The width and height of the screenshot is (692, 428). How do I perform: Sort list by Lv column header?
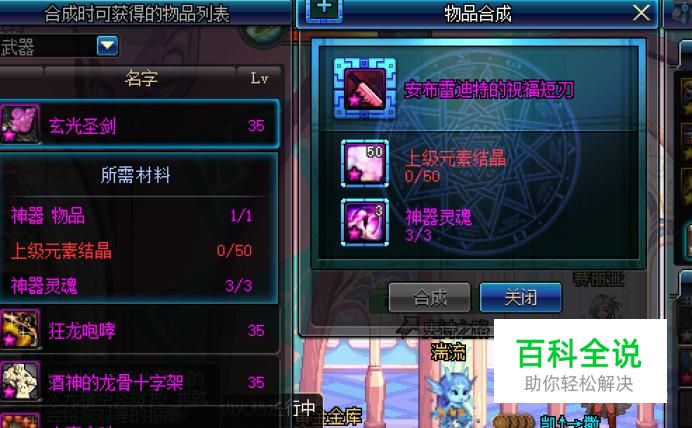(259, 78)
